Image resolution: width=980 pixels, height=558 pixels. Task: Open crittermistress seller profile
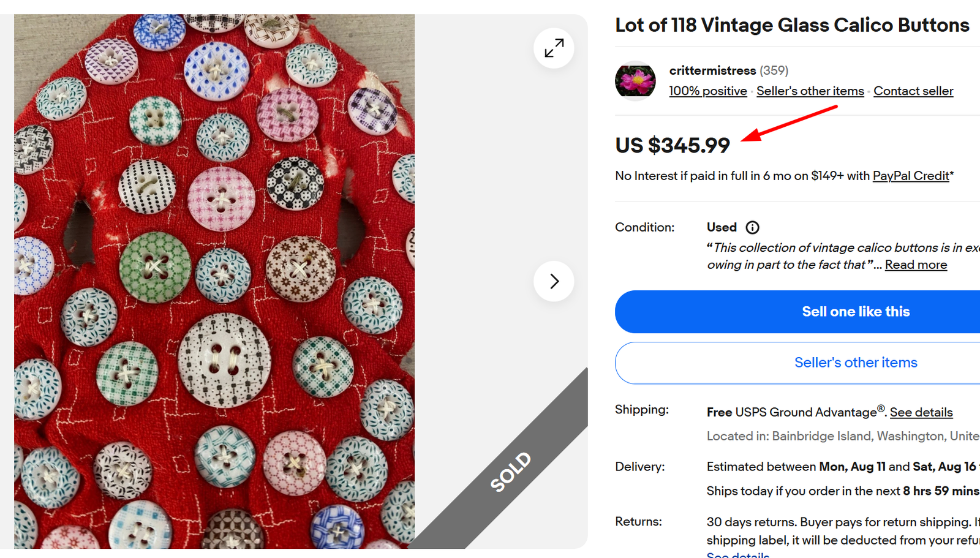pos(712,70)
